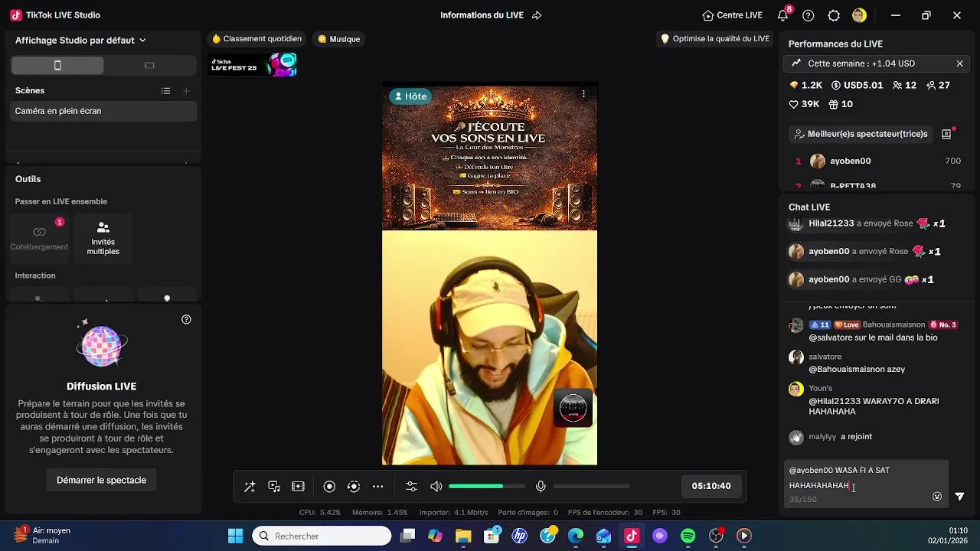
Task: Open Informations du LIVE title
Action: [482, 15]
